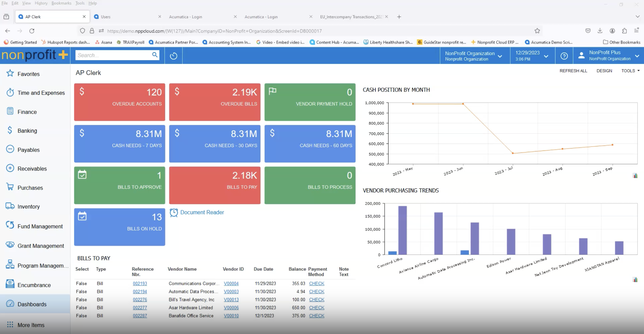Open the History menu

(x=41, y=3)
